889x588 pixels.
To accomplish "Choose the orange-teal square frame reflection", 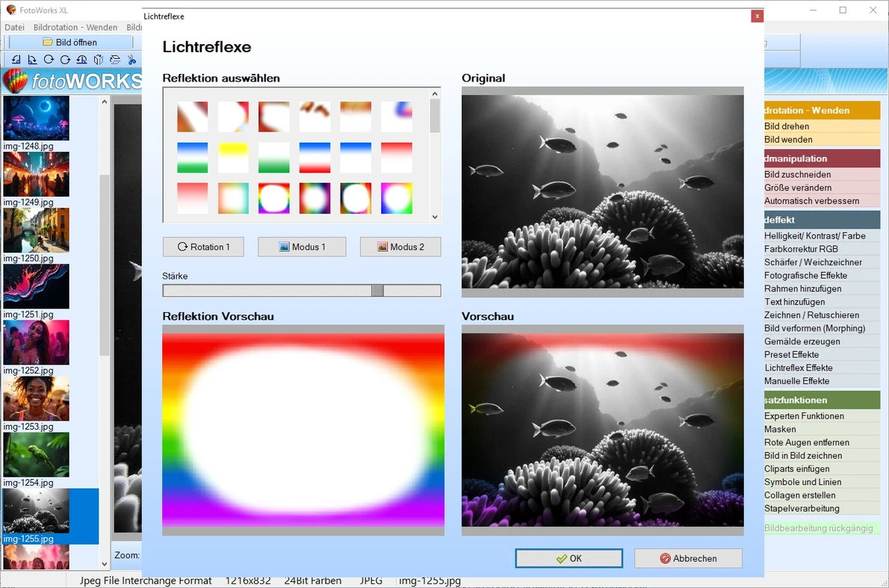I will point(233,199).
